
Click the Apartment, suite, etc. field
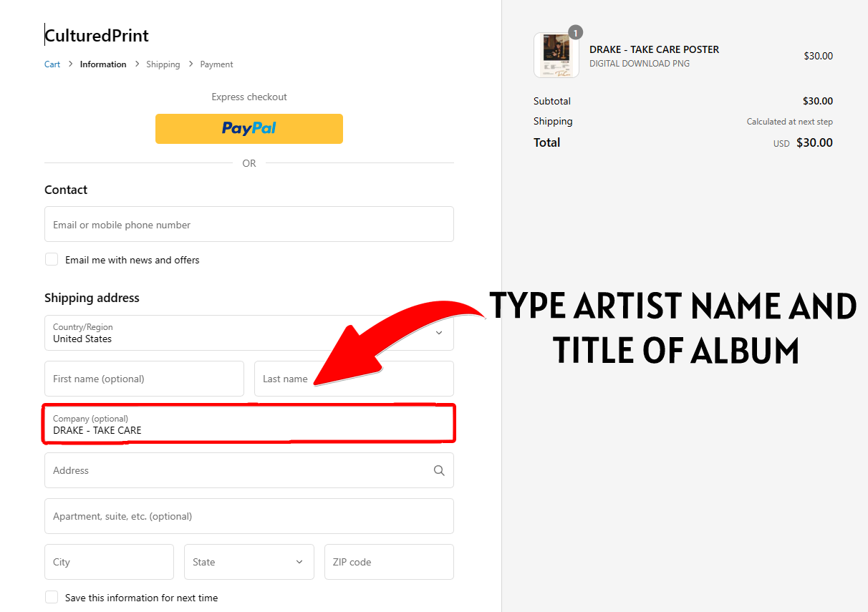249,516
